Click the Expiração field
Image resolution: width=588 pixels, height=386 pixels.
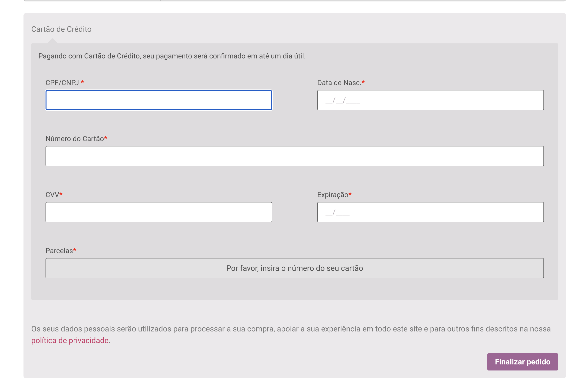(x=430, y=212)
